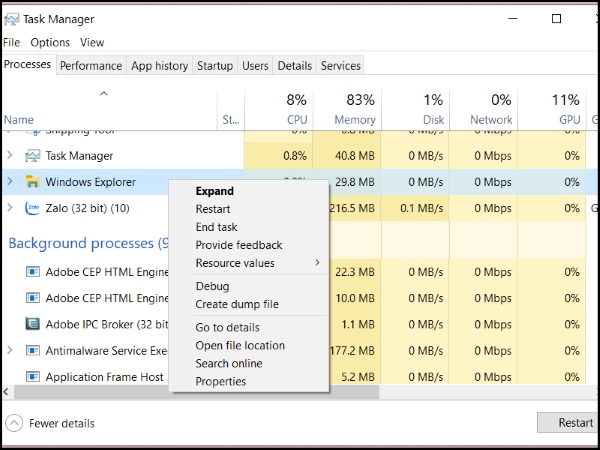Click the Application Frame Host icon
The width and height of the screenshot is (600, 450).
coord(32,377)
